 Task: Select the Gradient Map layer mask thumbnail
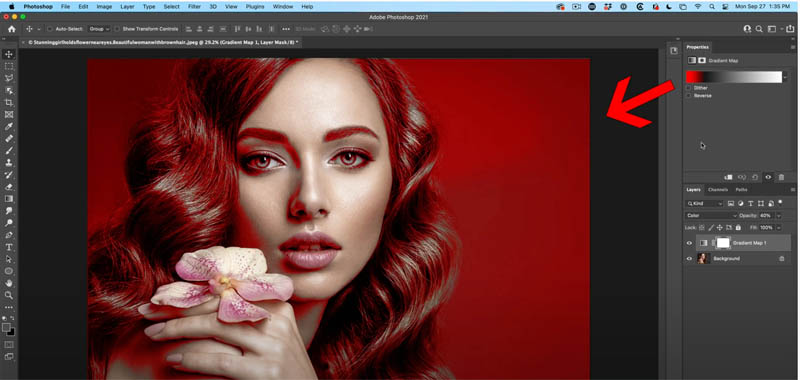(723, 243)
